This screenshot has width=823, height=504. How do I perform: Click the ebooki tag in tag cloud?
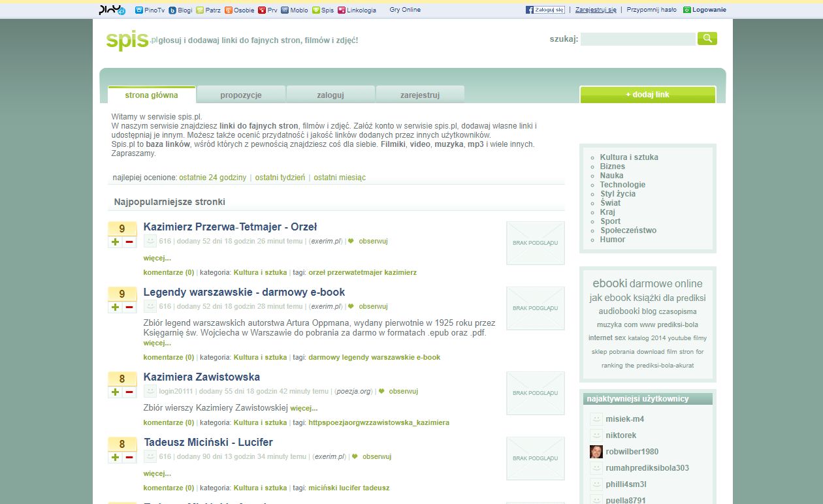(610, 283)
